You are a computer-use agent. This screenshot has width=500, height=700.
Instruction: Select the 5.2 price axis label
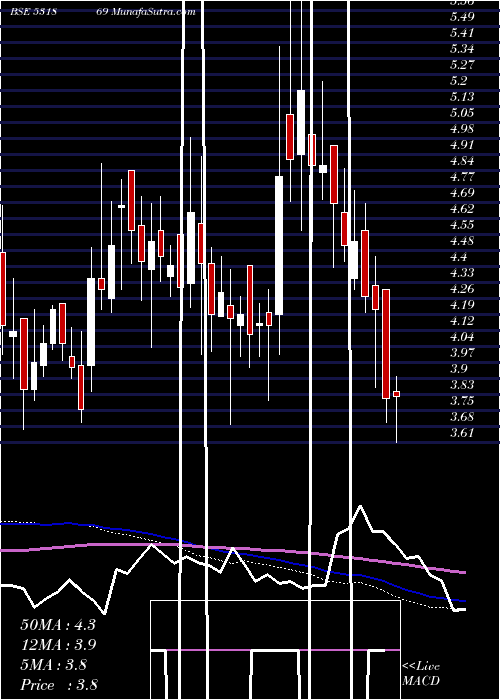click(x=459, y=81)
